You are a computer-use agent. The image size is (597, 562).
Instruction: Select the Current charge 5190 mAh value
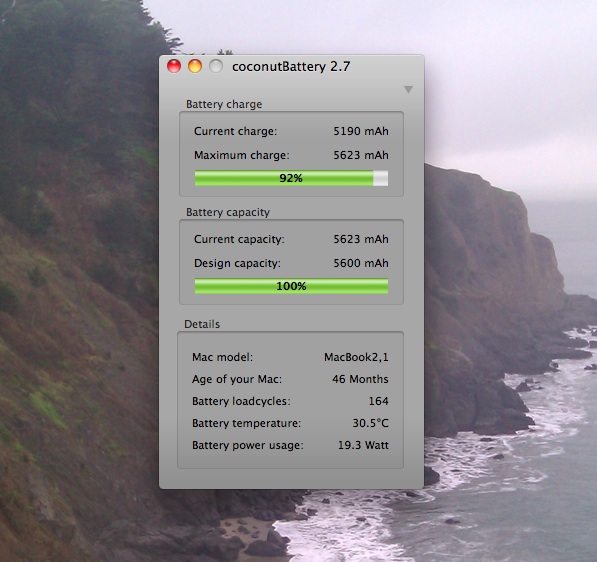(361, 131)
